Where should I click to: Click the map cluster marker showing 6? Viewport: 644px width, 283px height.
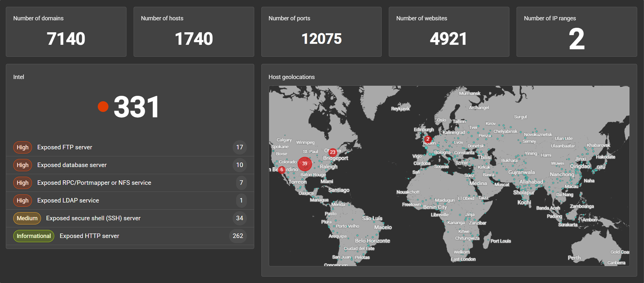[x=282, y=170]
